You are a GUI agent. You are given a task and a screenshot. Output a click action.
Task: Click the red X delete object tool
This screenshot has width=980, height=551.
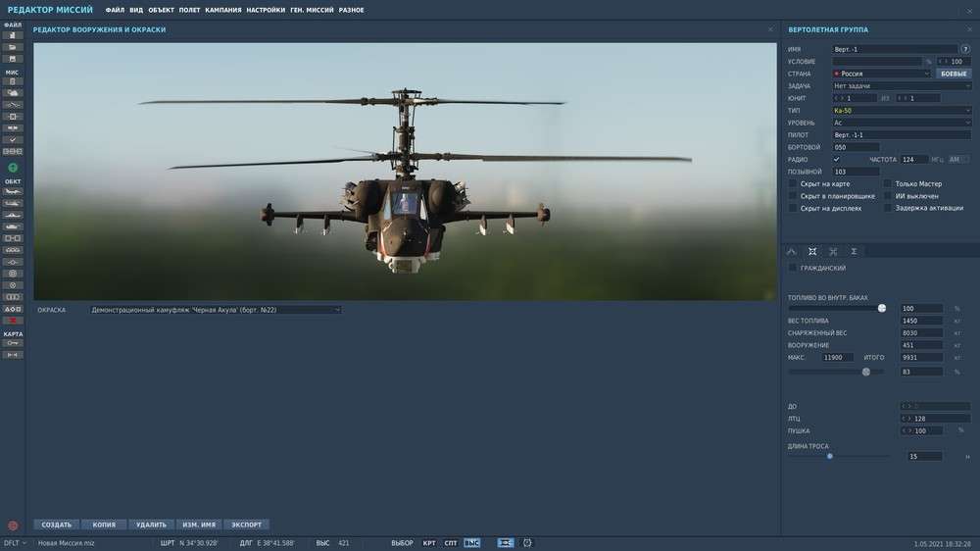click(13, 321)
